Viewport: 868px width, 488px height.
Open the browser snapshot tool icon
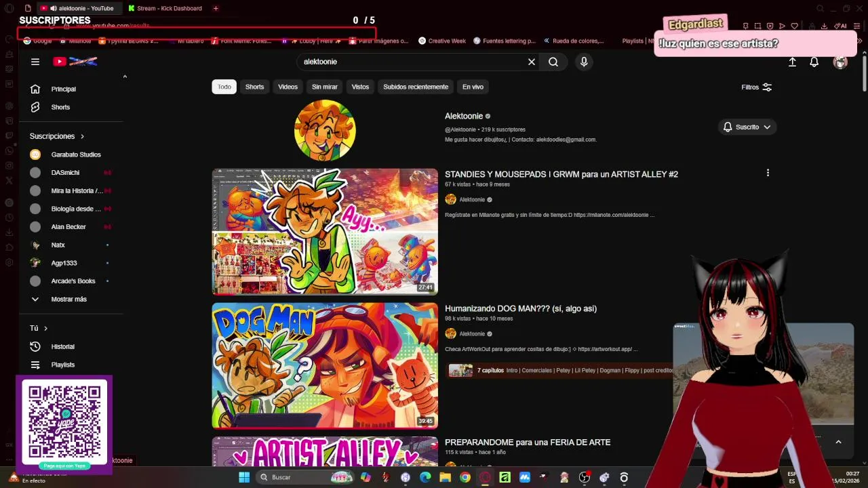point(757,26)
